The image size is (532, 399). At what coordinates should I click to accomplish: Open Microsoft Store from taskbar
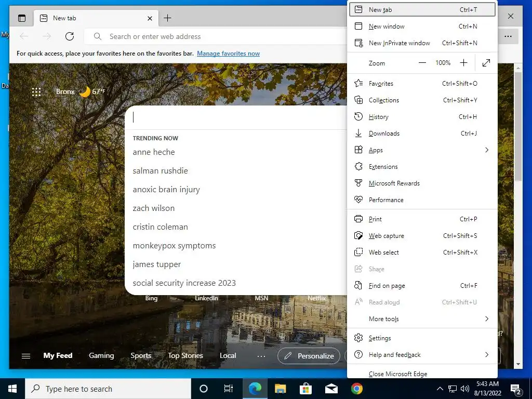click(x=305, y=389)
